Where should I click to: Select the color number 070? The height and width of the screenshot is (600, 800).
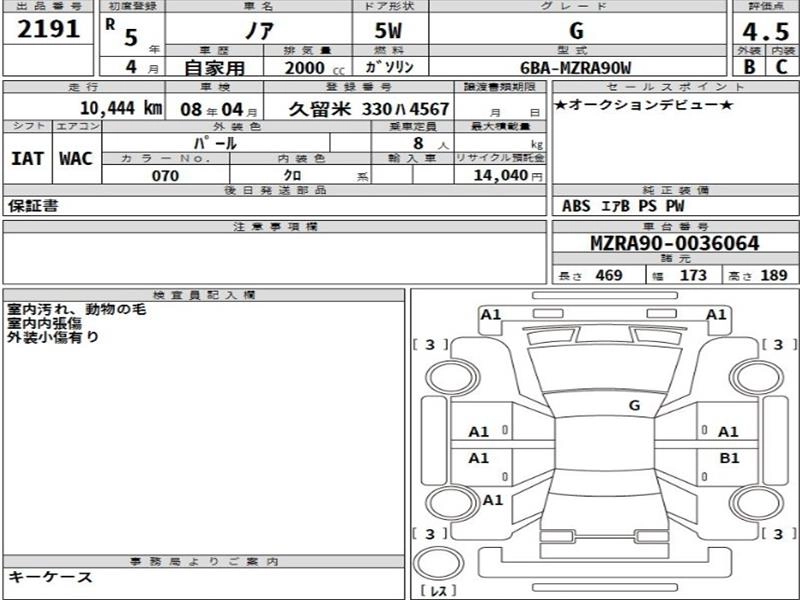click(165, 176)
